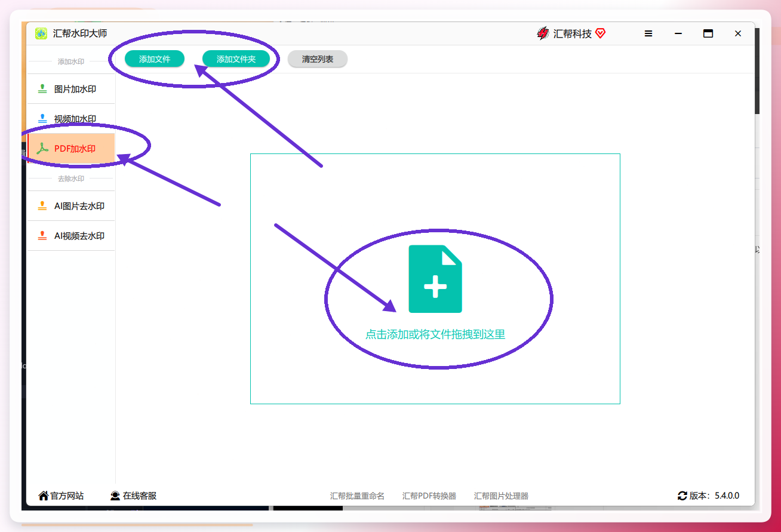Open the AI图片去水印 tab
The image size is (781, 532).
71,206
